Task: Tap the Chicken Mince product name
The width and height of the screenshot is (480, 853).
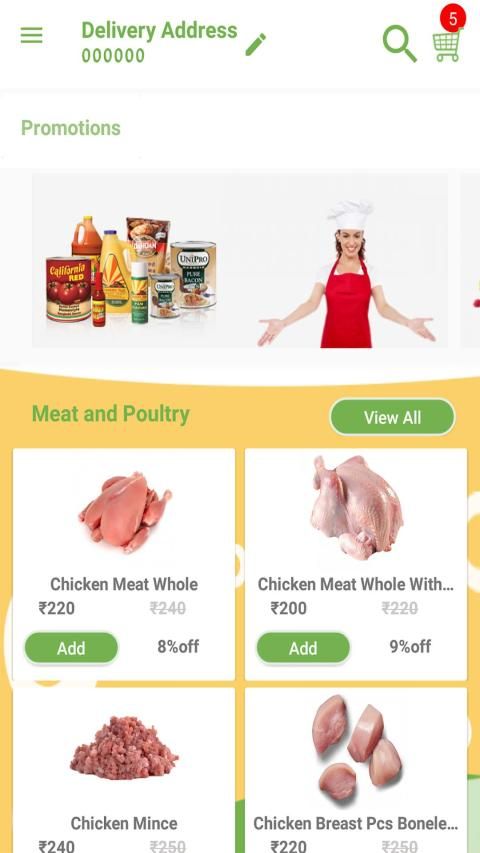Action: 124,823
